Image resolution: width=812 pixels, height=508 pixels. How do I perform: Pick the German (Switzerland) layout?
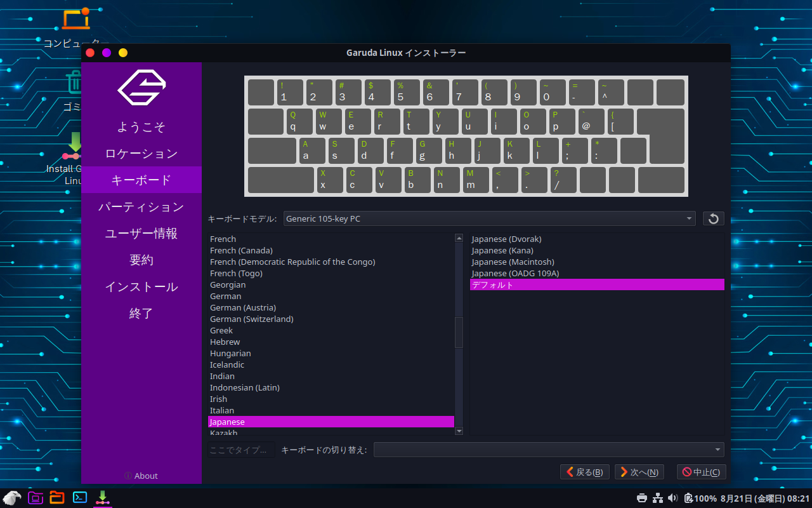331,319
